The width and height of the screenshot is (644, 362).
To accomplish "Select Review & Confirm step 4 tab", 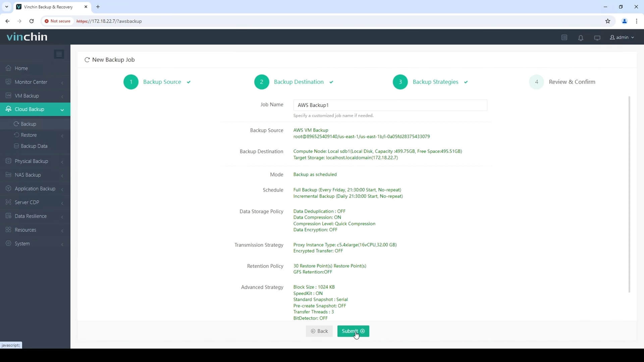I will click(564, 82).
